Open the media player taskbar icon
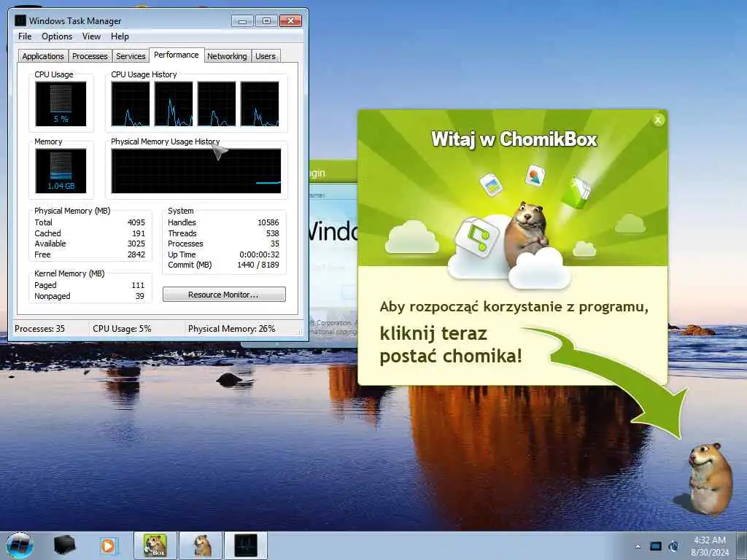Image resolution: width=747 pixels, height=560 pixels. [108, 545]
